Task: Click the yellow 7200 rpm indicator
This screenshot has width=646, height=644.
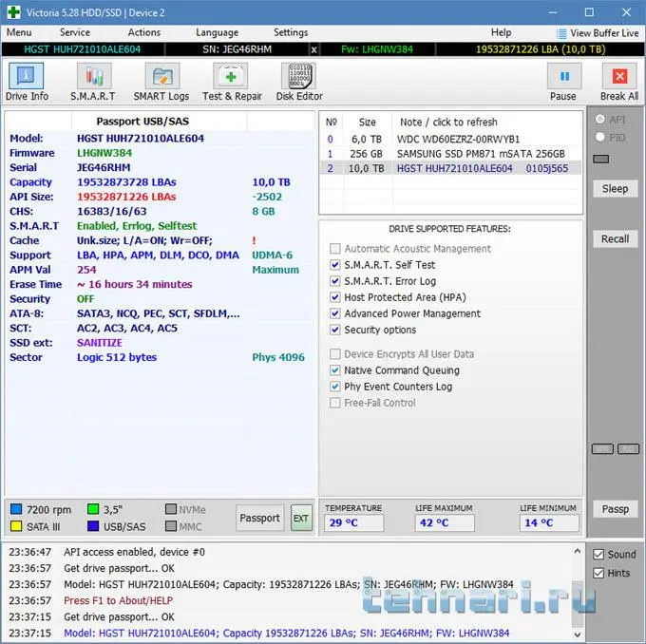Action: pyautogui.click(x=15, y=509)
